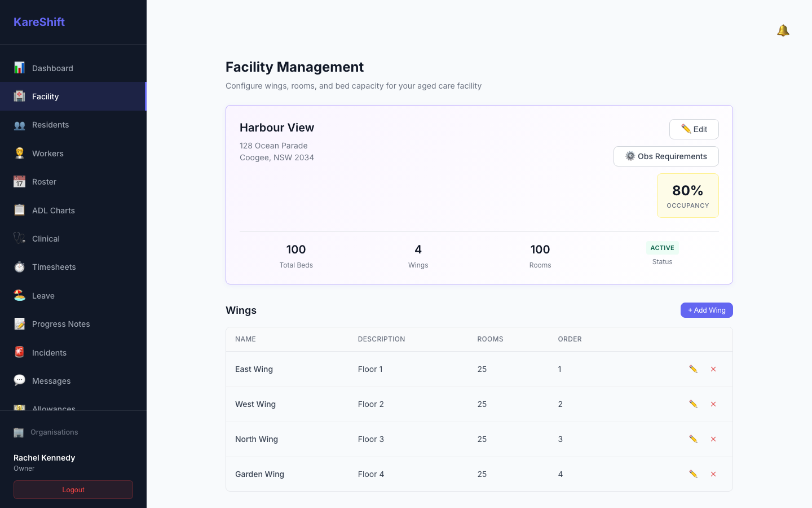This screenshot has height=508, width=812.
Task: Edit the North Wing row via pencil
Action: [693, 439]
